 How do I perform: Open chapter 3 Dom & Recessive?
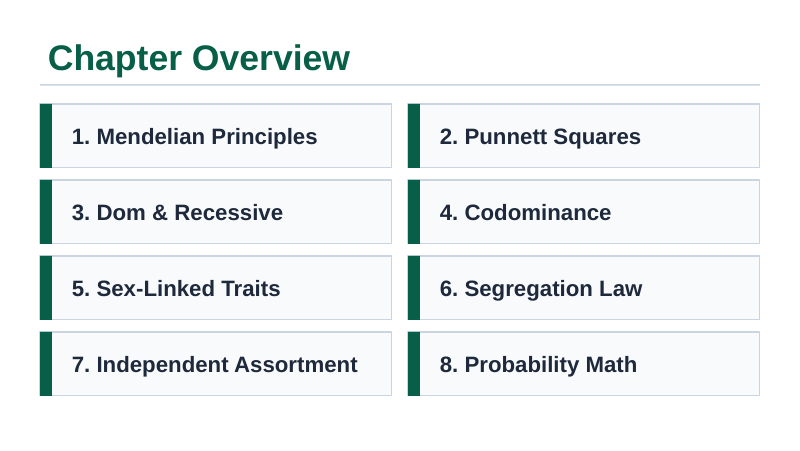point(216,212)
